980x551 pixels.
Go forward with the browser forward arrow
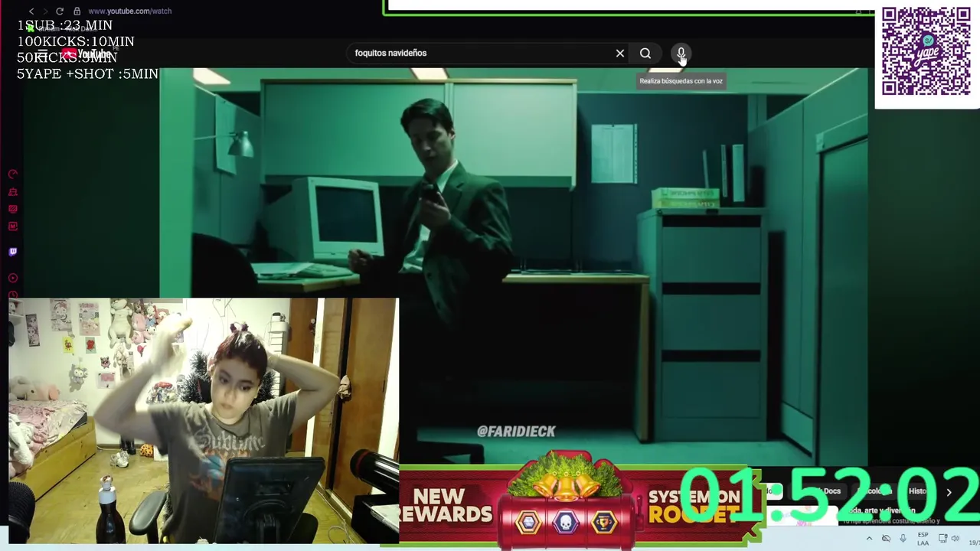[45, 11]
